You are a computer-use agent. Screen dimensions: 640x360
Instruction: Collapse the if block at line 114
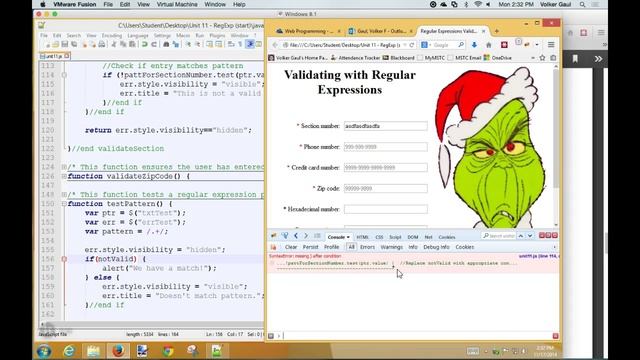pyautogui.click(x=64, y=75)
